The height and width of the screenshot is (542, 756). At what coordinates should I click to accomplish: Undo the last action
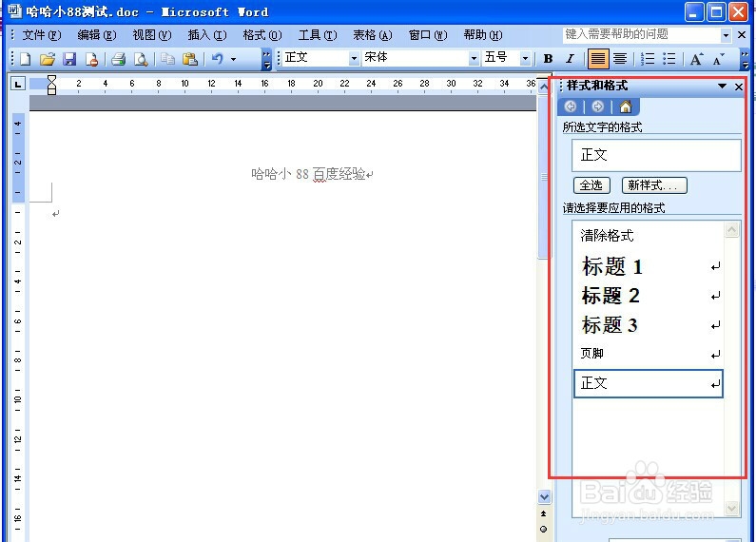click(x=218, y=59)
